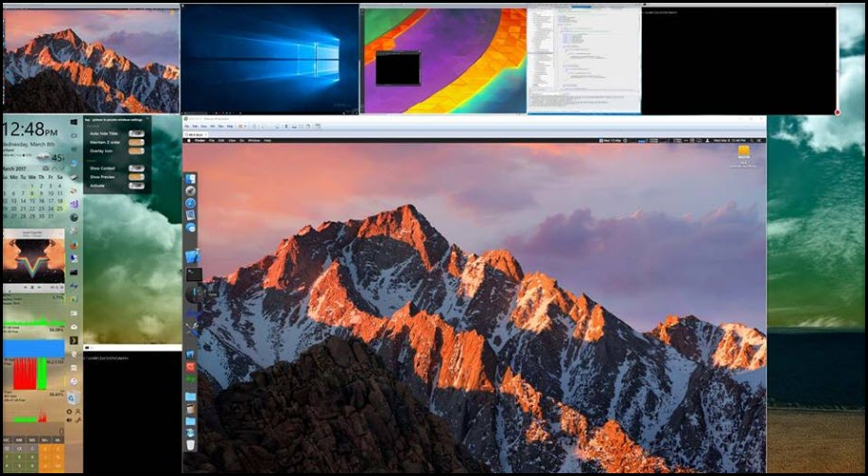Select the colorful KDE desktop thumbnail

(443, 61)
